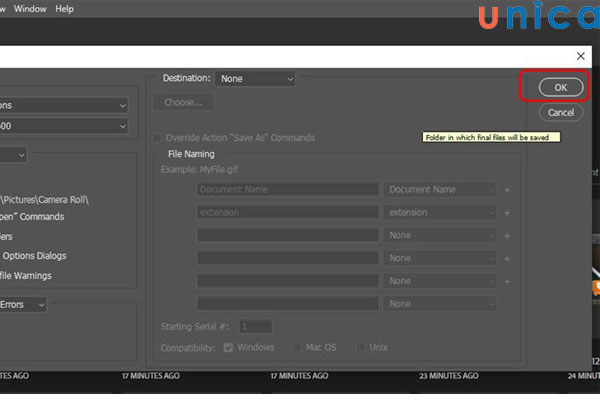Click the plus icon on third file naming row
The width and height of the screenshot is (600, 400).
click(507, 235)
